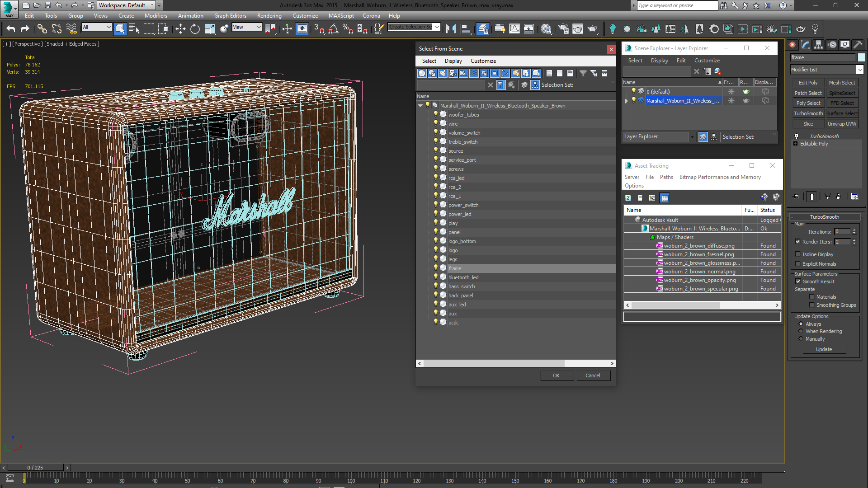This screenshot has width=868, height=488.
Task: Switch to the Motion command panel tab
Action: (x=832, y=45)
